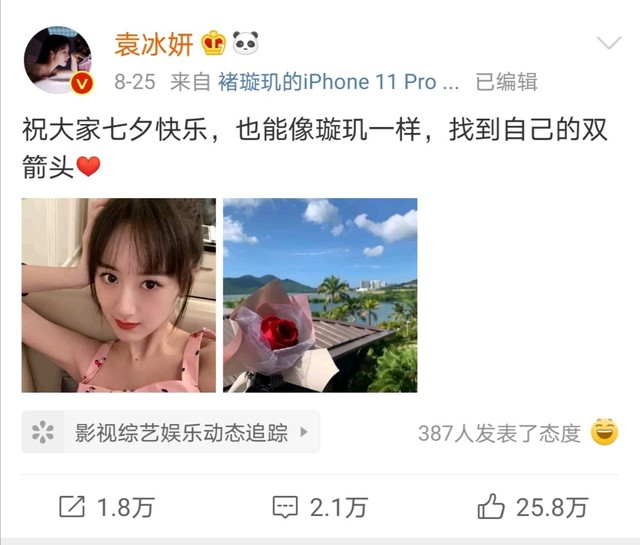Image resolution: width=640 pixels, height=545 pixels.
Task: Tap the 8-25 post date
Action: [x=135, y=82]
